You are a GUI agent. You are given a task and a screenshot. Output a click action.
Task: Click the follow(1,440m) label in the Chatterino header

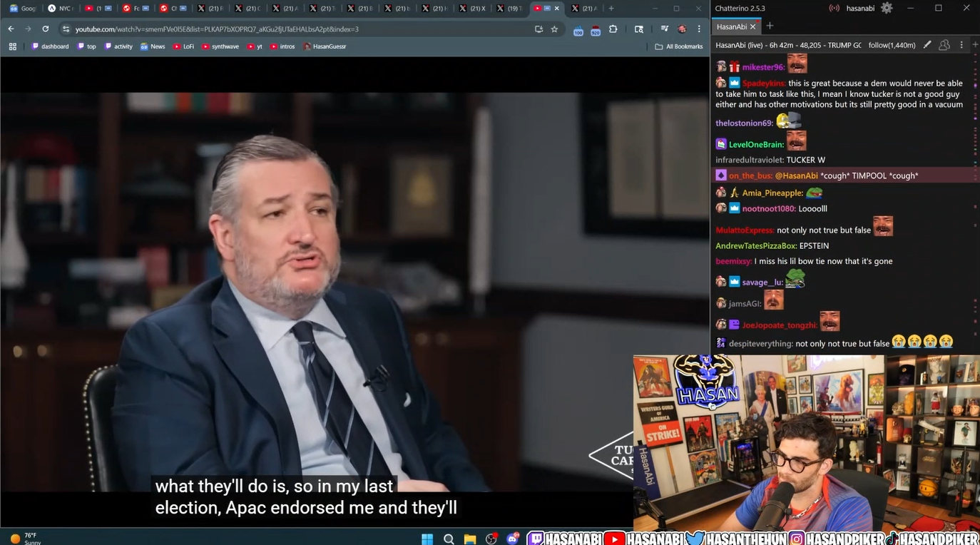point(892,45)
